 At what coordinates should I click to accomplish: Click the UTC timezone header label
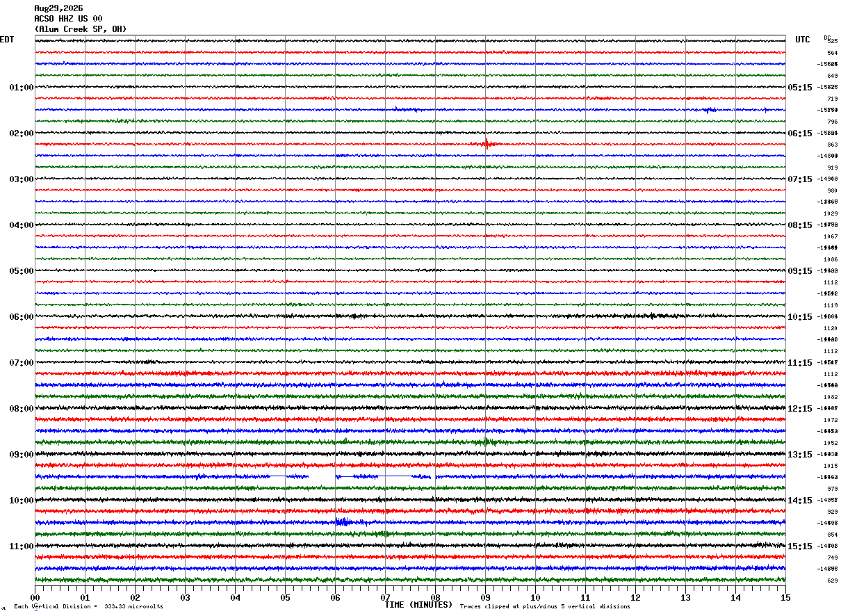point(803,40)
